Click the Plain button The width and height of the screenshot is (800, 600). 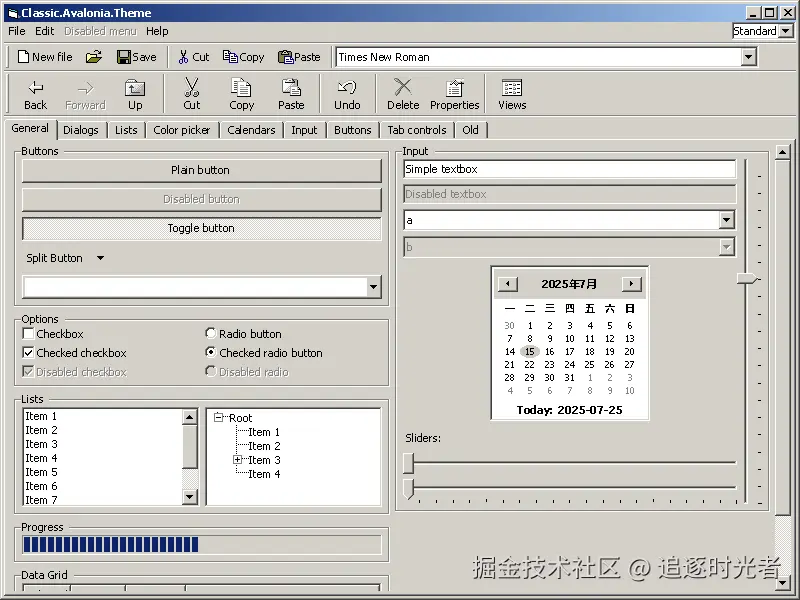tap(202, 170)
